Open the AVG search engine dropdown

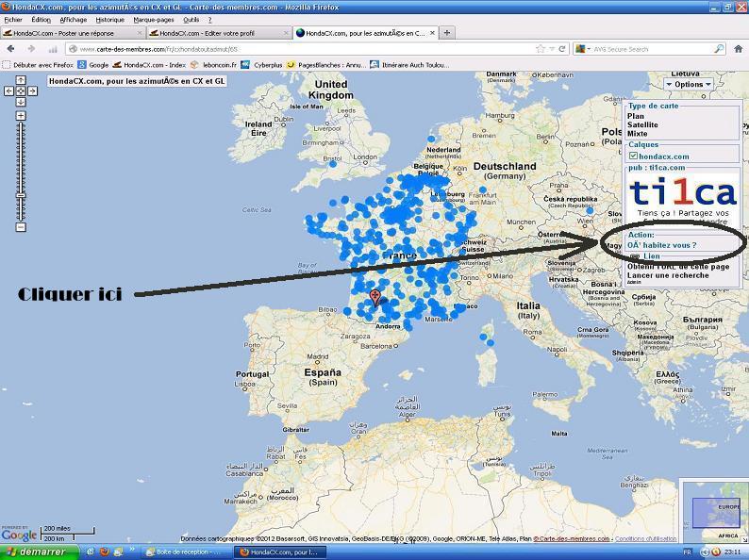[x=583, y=49]
